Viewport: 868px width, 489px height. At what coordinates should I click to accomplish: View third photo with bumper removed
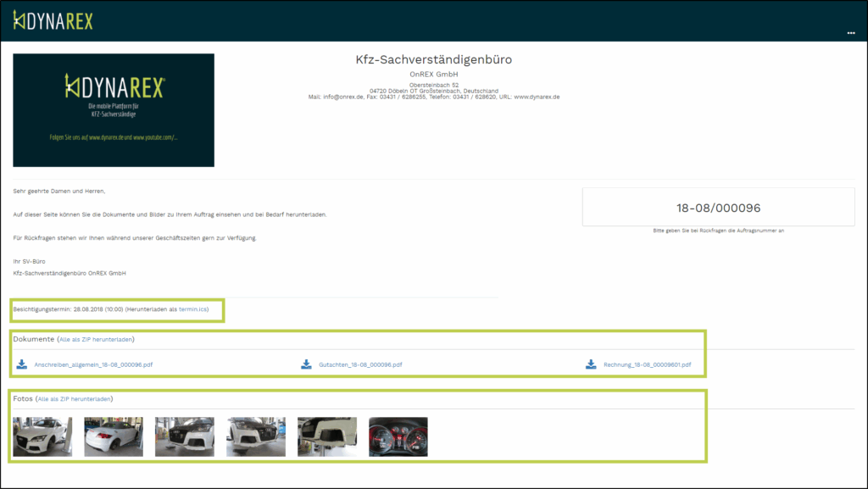[x=185, y=436]
